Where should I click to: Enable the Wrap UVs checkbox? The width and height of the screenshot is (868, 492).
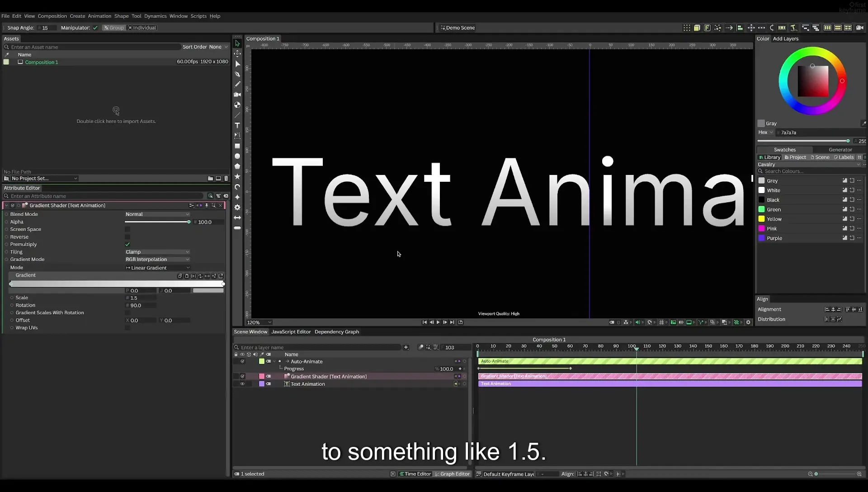point(127,328)
